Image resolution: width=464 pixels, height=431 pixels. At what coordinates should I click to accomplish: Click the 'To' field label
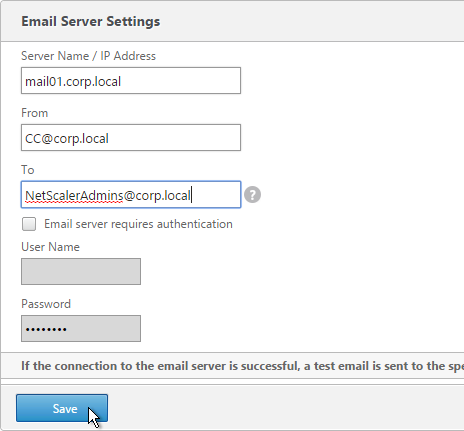pos(28,170)
